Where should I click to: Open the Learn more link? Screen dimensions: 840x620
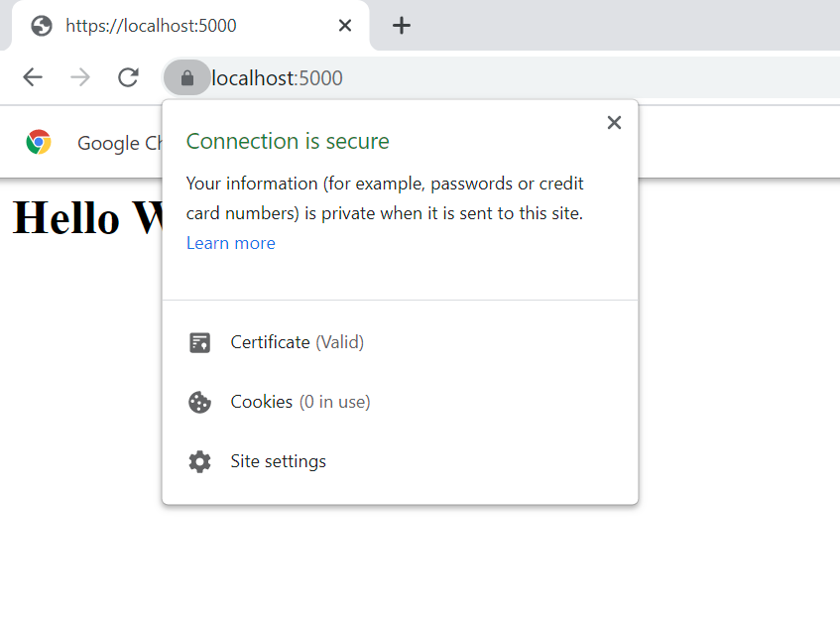(230, 242)
